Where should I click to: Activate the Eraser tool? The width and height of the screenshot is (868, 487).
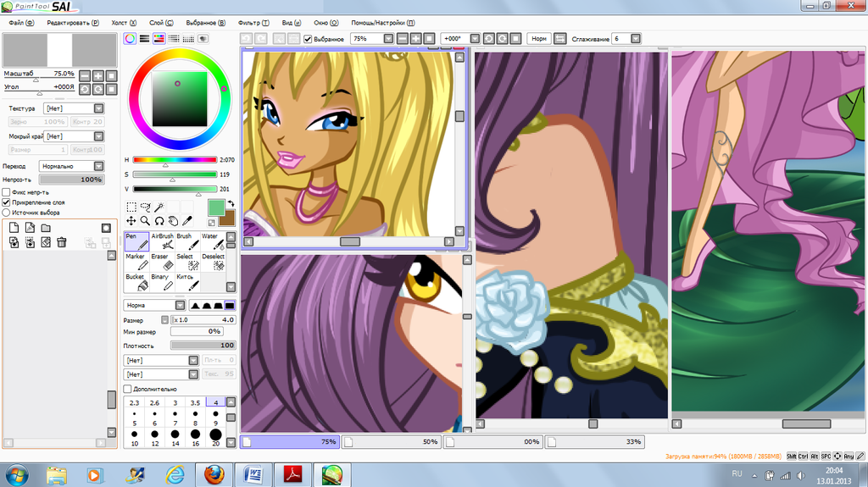(162, 262)
